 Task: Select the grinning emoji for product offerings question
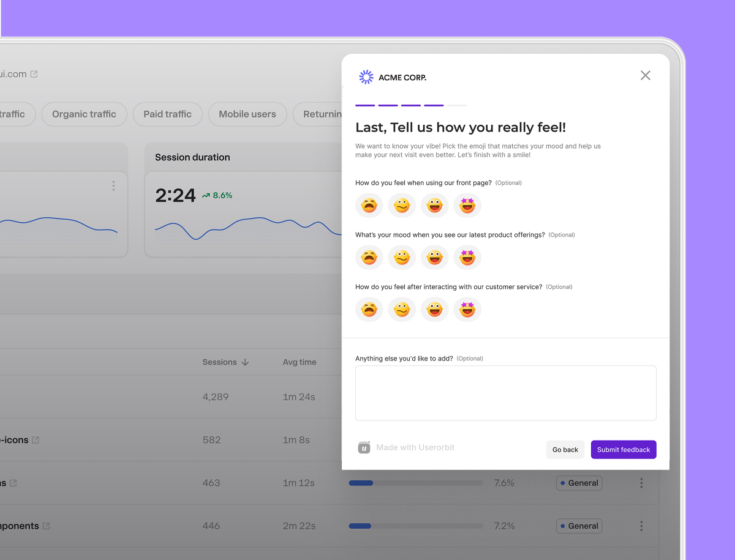[434, 258]
